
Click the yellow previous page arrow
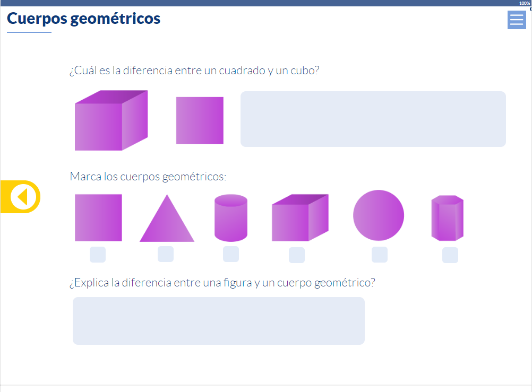click(x=21, y=197)
